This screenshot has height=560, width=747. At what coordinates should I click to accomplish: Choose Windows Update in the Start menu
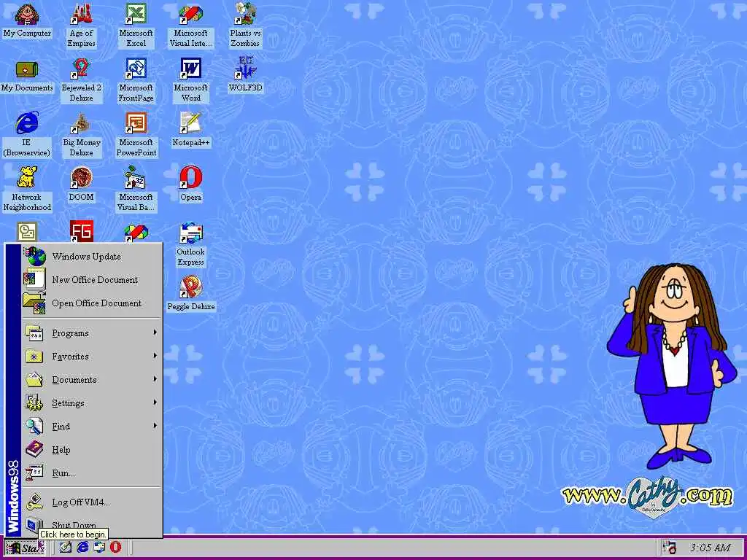[x=92, y=256]
